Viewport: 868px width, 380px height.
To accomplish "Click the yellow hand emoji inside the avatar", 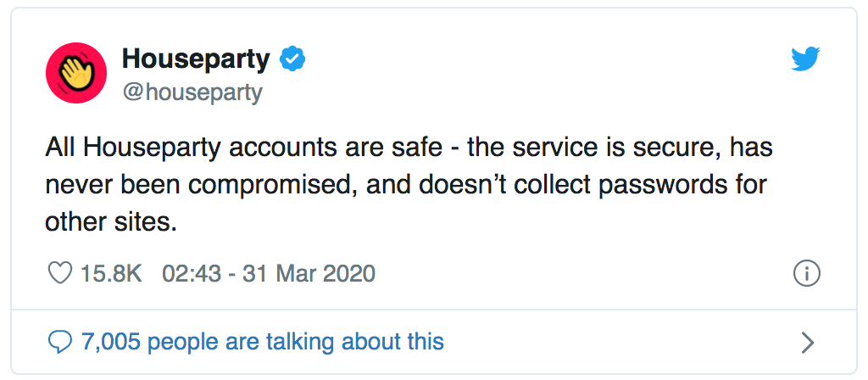I will [75, 74].
